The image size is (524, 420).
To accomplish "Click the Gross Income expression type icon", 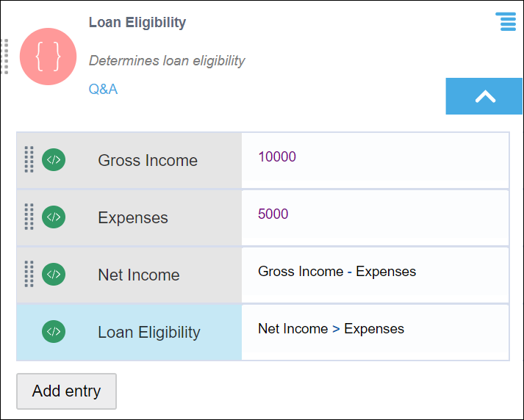I will click(54, 159).
